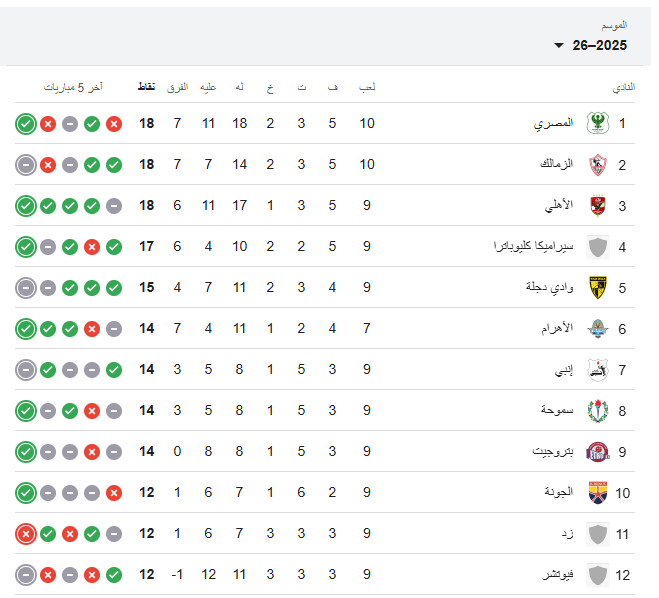Click the آخر 5 مباريات column header

coord(73,87)
